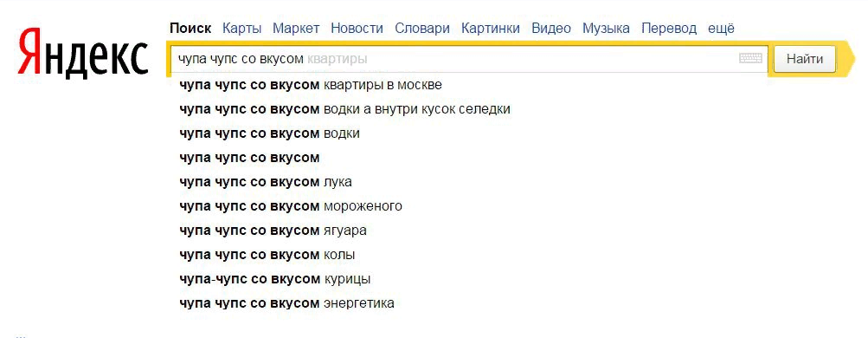
Task: Go to the Новости tab
Action: (x=357, y=29)
